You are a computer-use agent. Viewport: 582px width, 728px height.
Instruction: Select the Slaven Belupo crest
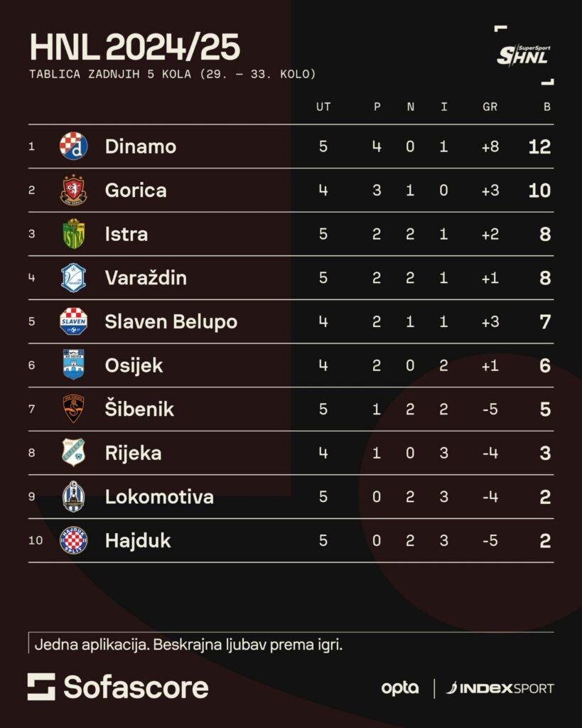click(x=73, y=321)
